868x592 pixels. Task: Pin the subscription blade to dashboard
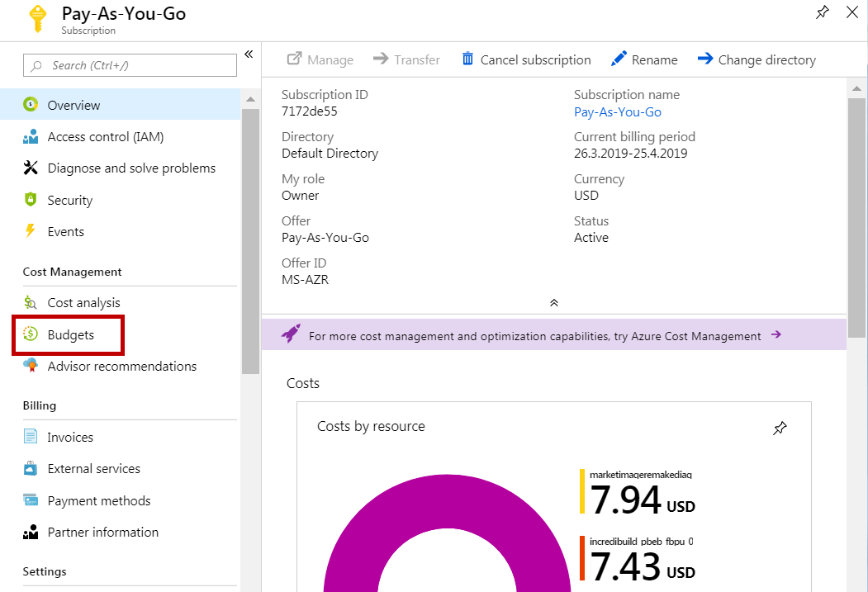822,12
